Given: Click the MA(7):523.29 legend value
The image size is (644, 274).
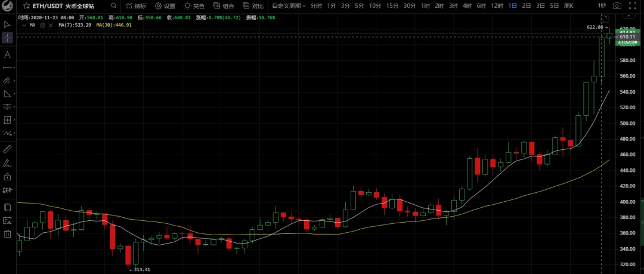Looking at the screenshot, I should [75, 25].
